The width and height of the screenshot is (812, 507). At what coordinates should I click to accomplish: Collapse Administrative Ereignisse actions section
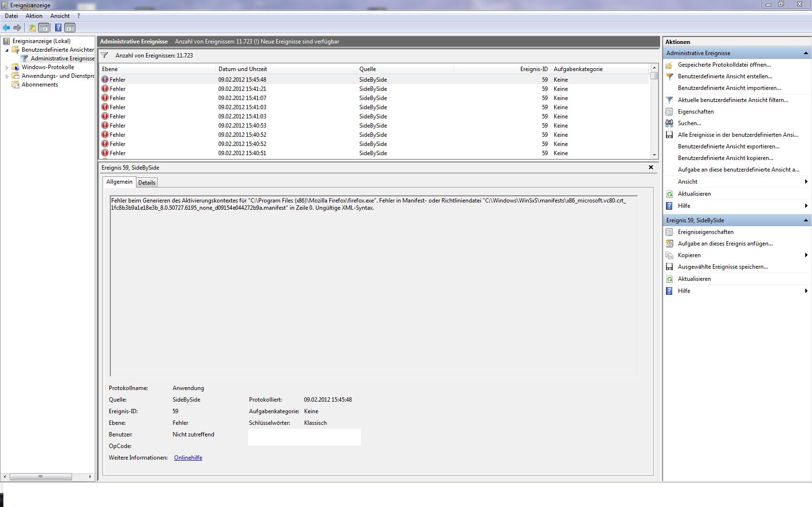pos(805,53)
